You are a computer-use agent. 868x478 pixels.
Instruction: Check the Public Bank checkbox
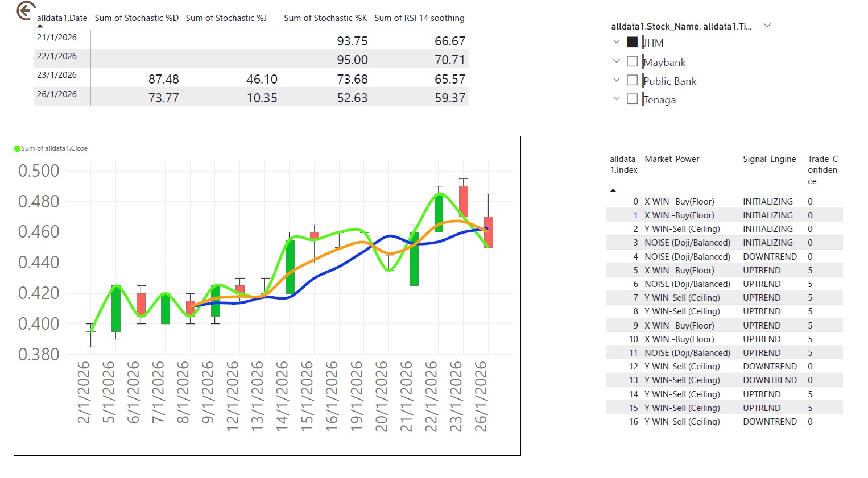tap(632, 80)
